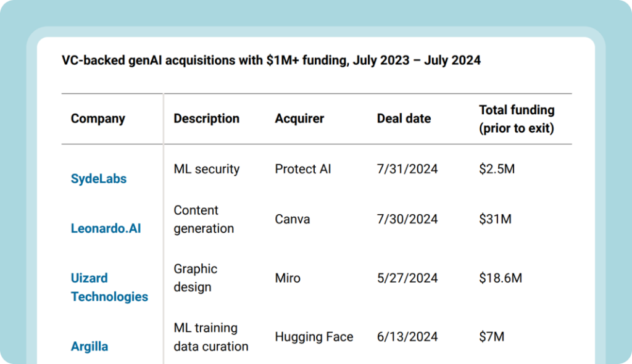Click the Hugging Face acquirer cell
632x364 pixels.
point(314,337)
